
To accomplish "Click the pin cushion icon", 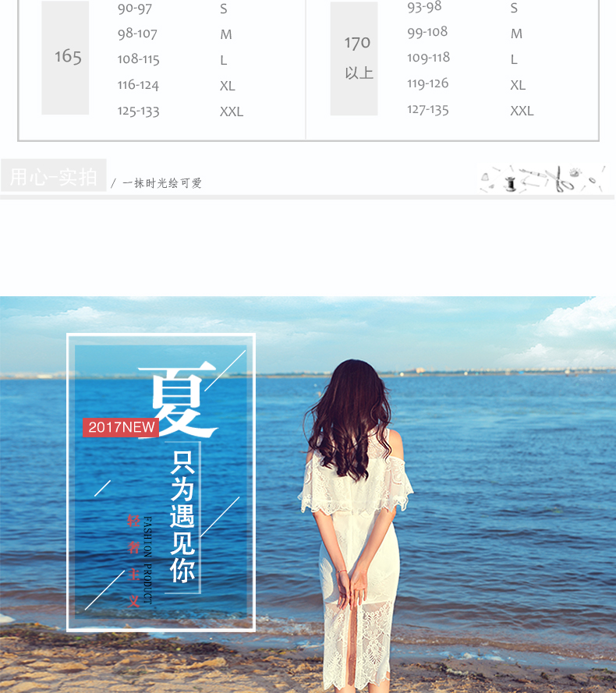I will click(x=575, y=172).
